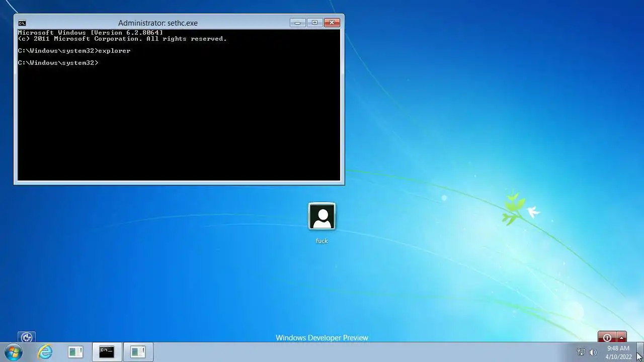
Task: Open the cmd system menu icon in title bar
Action: 22,23
